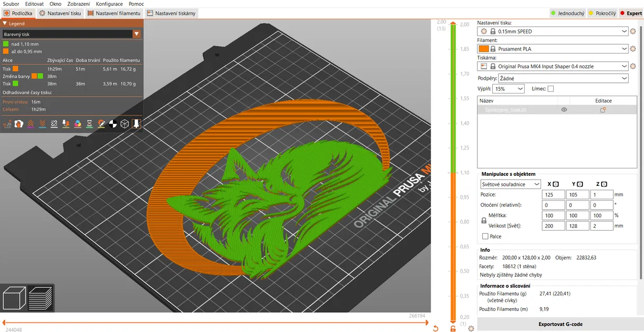Open Editovat menu
The height and width of the screenshot is (332, 644).
click(x=34, y=4)
